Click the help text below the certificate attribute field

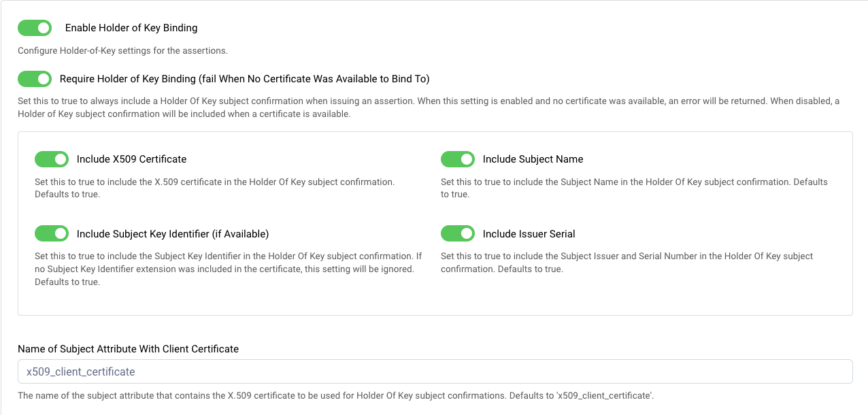(x=335, y=396)
